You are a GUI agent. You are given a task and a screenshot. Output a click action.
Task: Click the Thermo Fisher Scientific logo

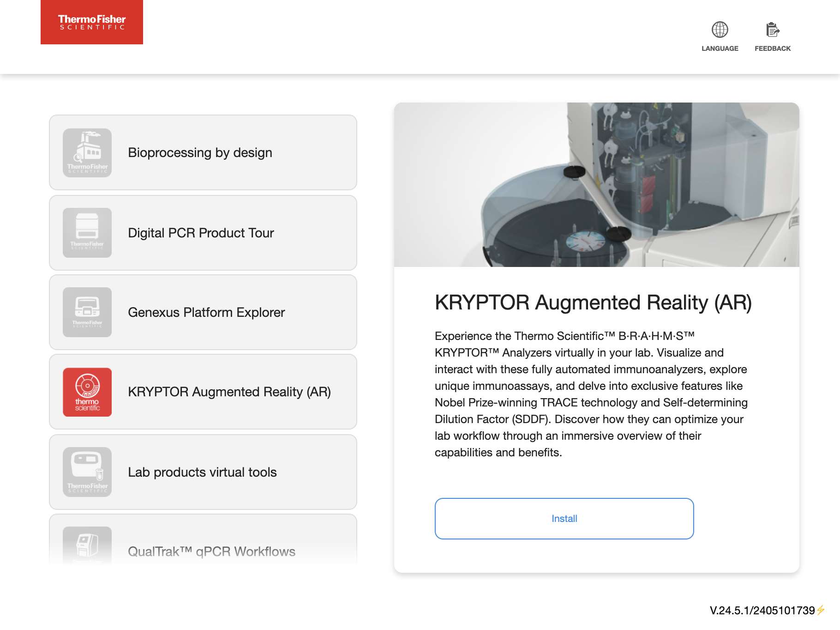pyautogui.click(x=92, y=22)
